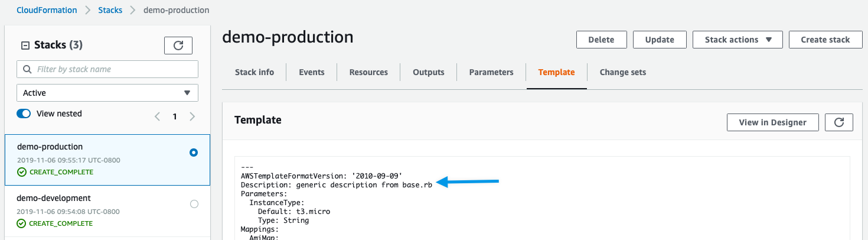Go to next stacks page arrow

point(192,116)
